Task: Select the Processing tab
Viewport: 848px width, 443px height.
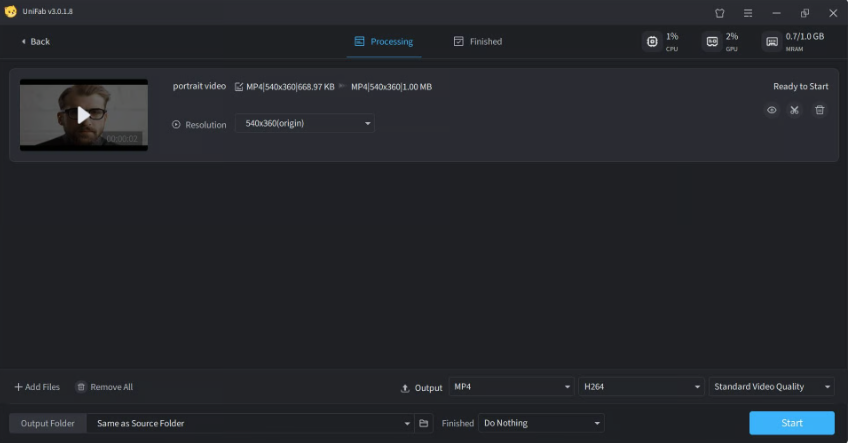Action: (383, 41)
